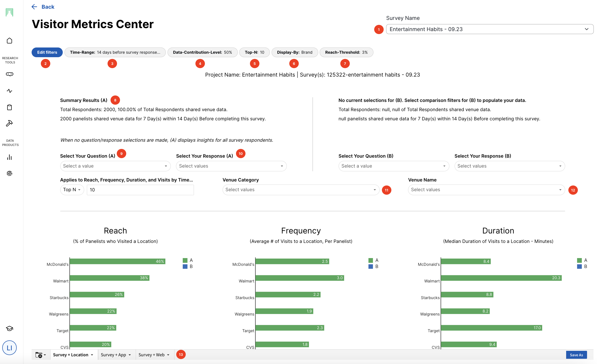
Task: Open the clipboard icon in sidebar
Action: click(x=9, y=107)
